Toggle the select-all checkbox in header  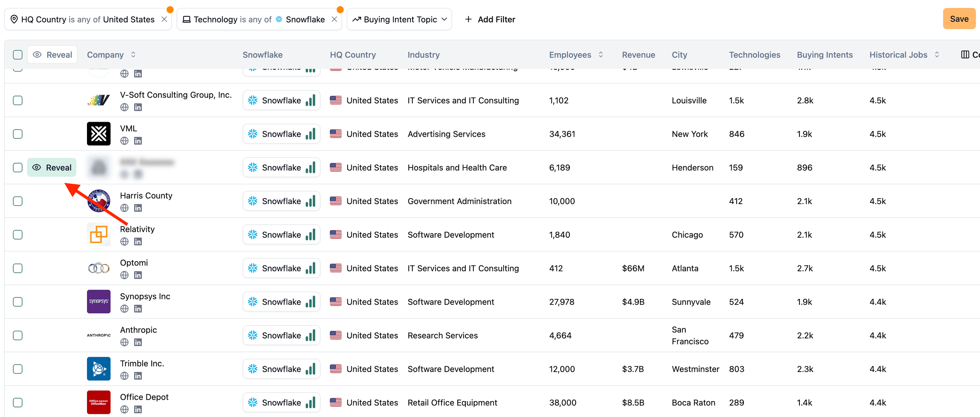17,55
